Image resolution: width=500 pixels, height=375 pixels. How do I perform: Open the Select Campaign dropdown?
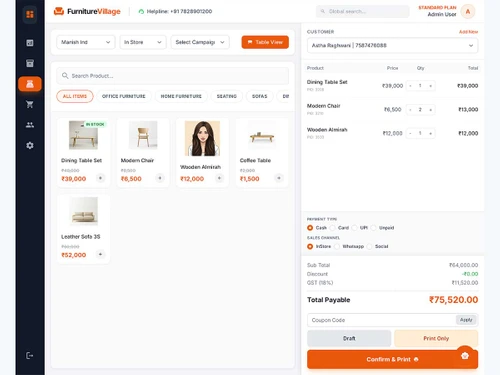tap(200, 42)
